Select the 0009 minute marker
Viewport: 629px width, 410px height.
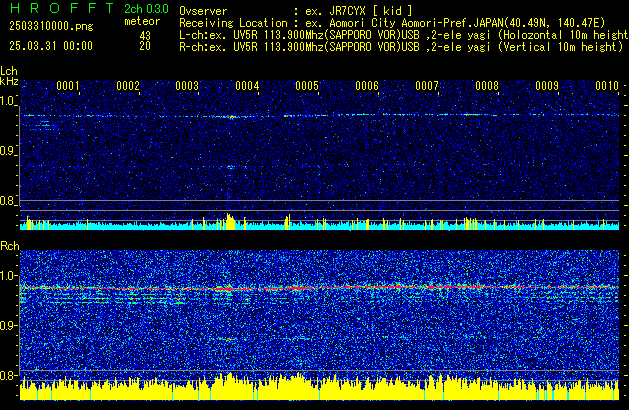(x=547, y=86)
